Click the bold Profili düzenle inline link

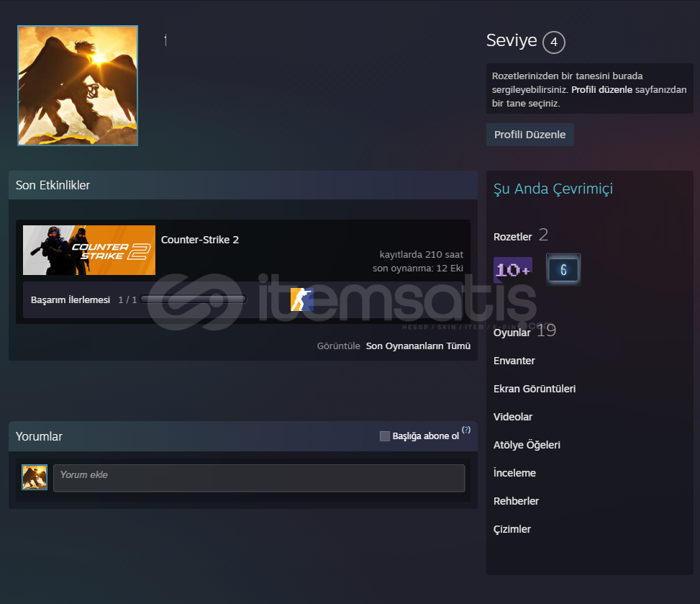[x=601, y=89]
